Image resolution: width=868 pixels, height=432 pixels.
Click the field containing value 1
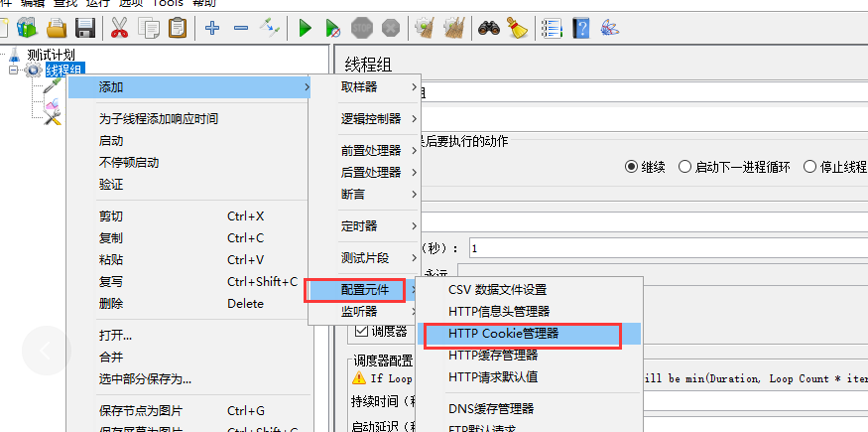(668, 248)
